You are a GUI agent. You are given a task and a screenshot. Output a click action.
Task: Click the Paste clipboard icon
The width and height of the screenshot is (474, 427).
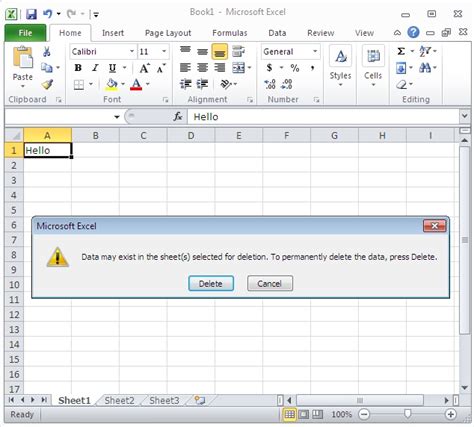tap(22, 58)
